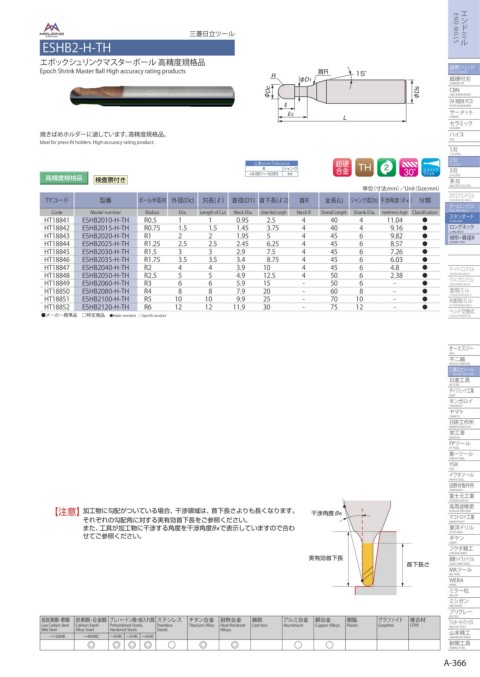Click the グラファイト material column header
The height and width of the screenshot is (677, 480).
pos(392,625)
